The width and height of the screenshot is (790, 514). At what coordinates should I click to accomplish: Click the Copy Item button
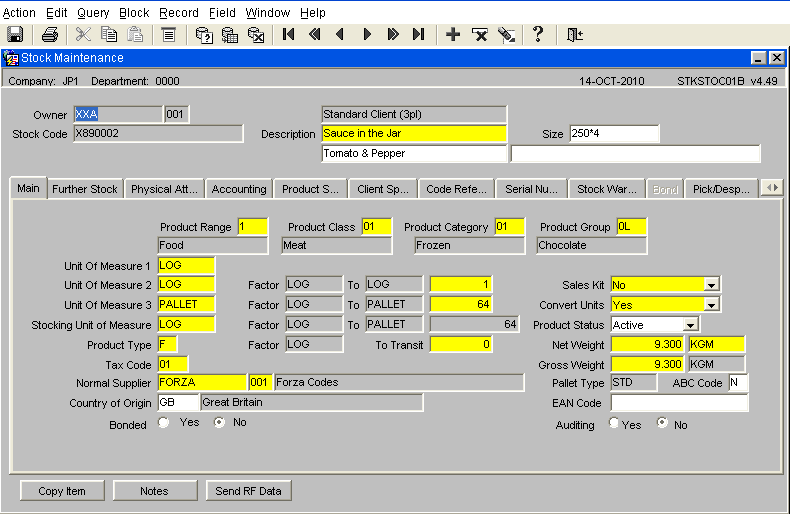click(x=62, y=491)
